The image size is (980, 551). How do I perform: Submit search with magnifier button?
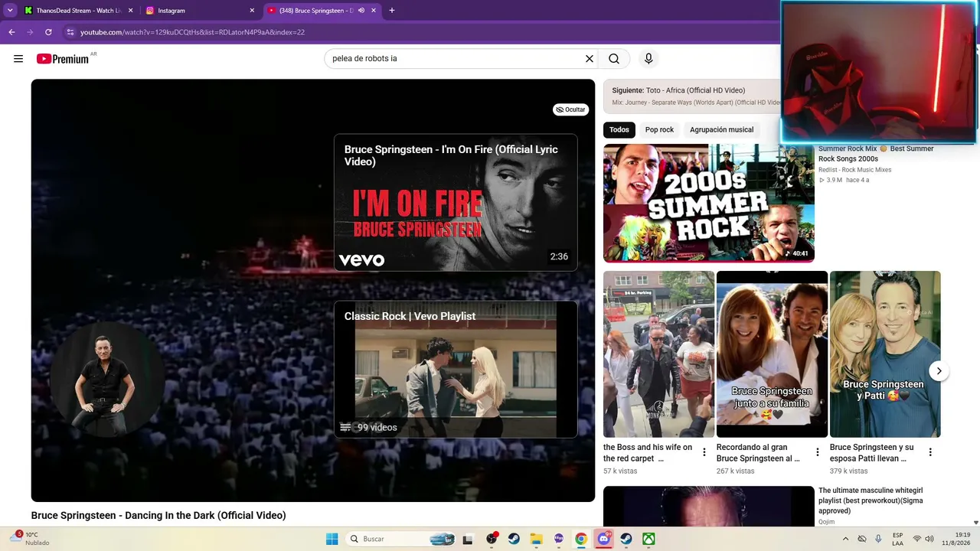(x=614, y=59)
